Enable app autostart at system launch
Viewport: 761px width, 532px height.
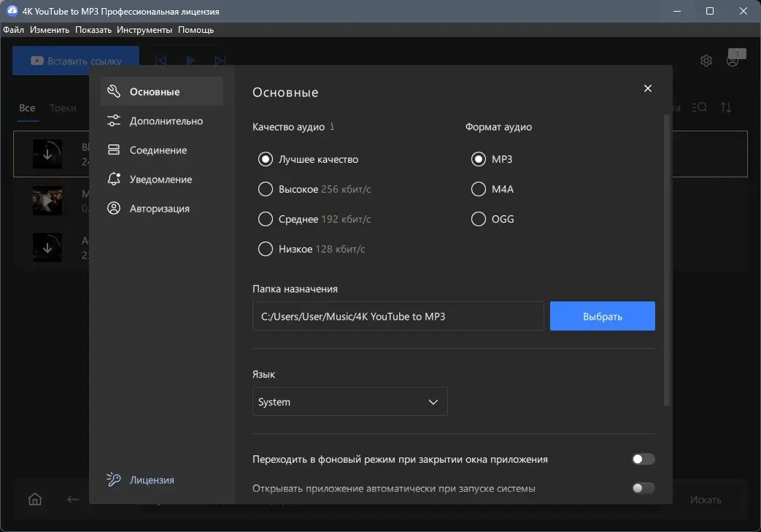pyautogui.click(x=643, y=488)
